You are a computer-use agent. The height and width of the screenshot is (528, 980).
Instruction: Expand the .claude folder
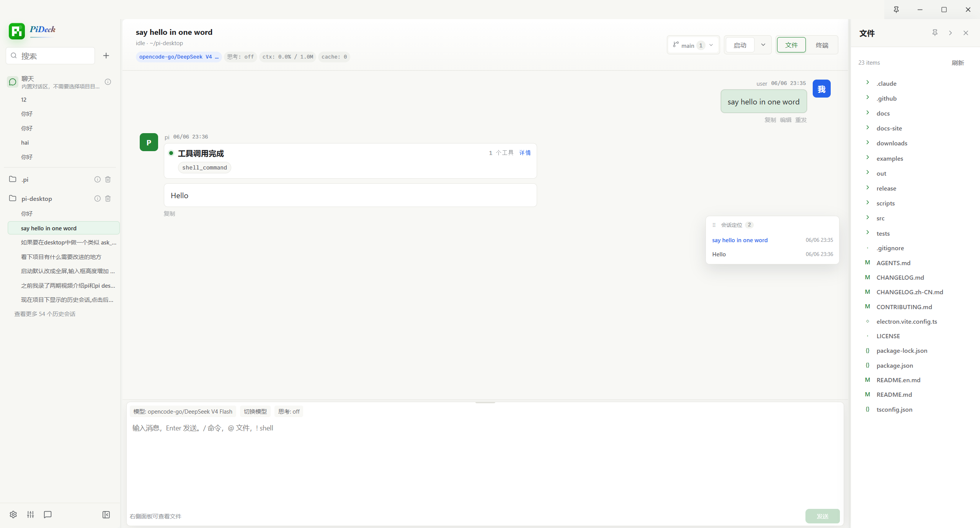(868, 83)
